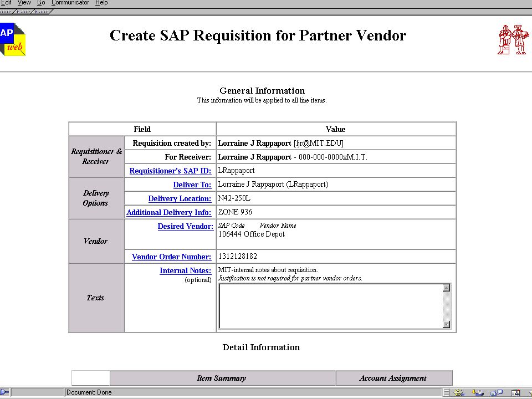Follow the Additional Delivery Info link
This screenshot has height=399, width=532.
pos(169,212)
